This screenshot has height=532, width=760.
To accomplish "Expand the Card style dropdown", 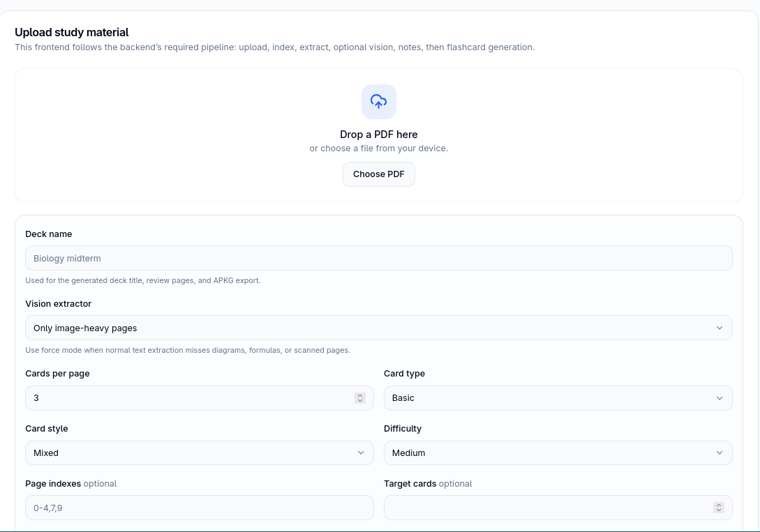I will [199, 453].
